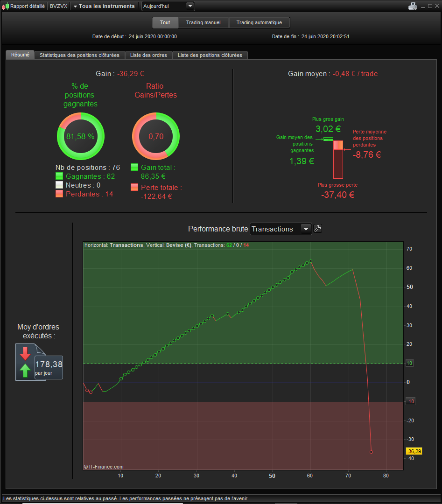Click the green 10 threshold marker

(409, 363)
